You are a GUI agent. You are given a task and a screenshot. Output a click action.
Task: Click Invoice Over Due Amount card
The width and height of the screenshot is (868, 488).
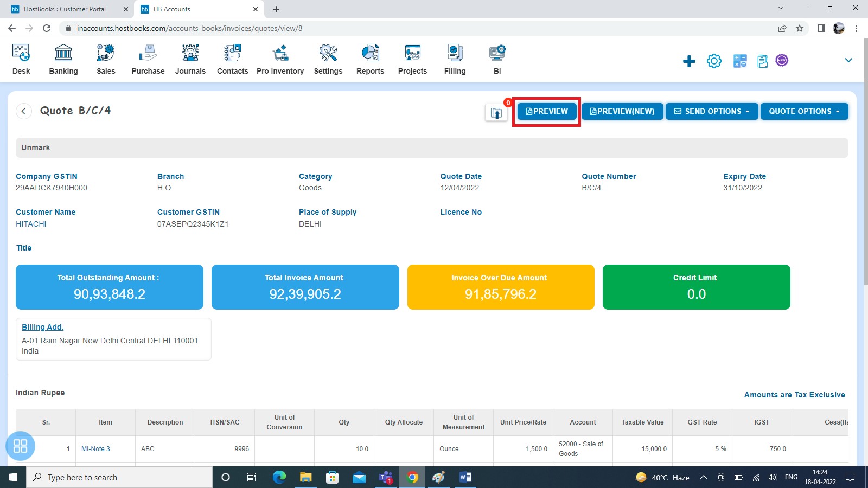click(x=501, y=287)
